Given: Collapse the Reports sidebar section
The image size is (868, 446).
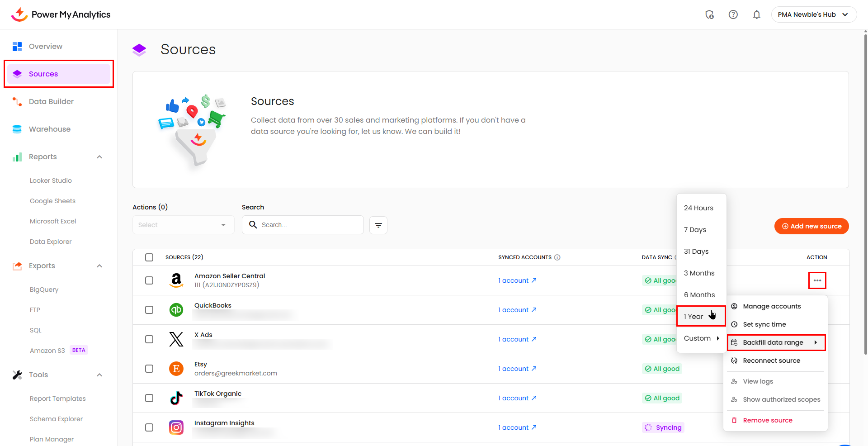Looking at the screenshot, I should (99, 157).
